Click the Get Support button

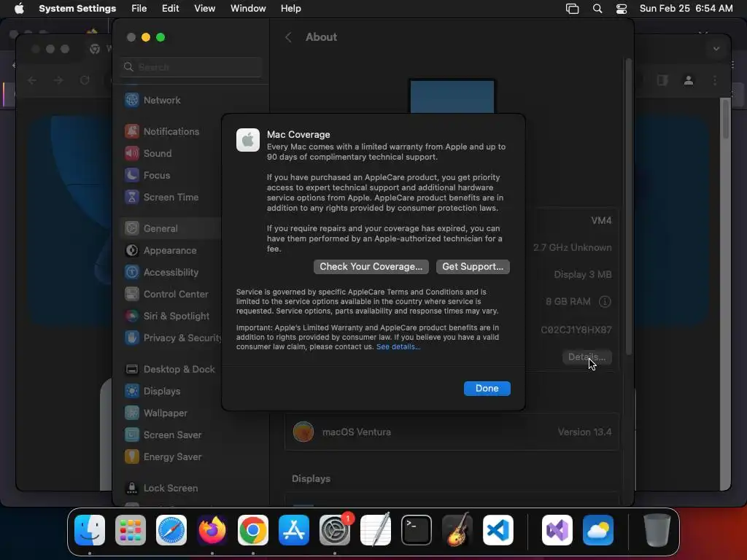(473, 267)
